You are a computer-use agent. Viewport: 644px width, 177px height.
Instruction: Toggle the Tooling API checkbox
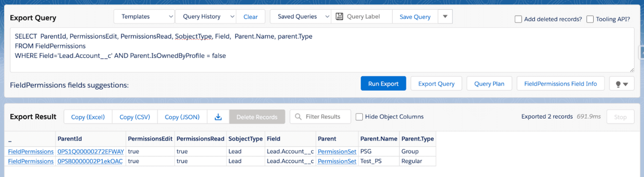coord(590,19)
